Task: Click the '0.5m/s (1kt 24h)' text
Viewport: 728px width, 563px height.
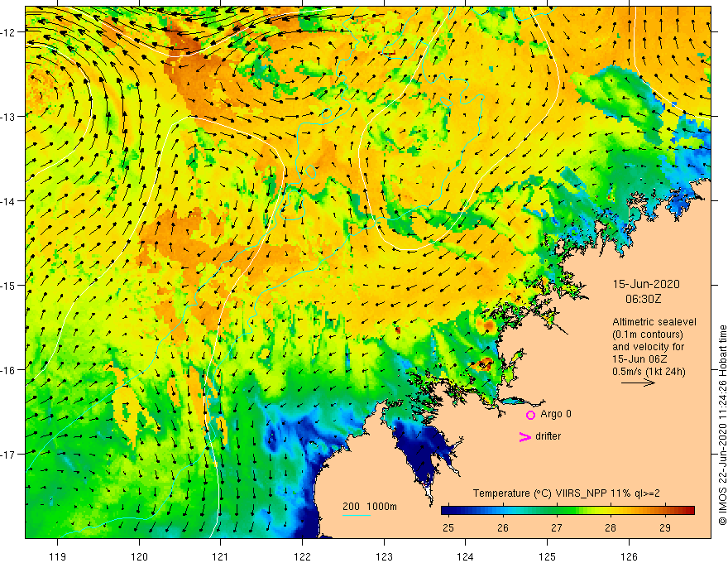Action: [649, 372]
